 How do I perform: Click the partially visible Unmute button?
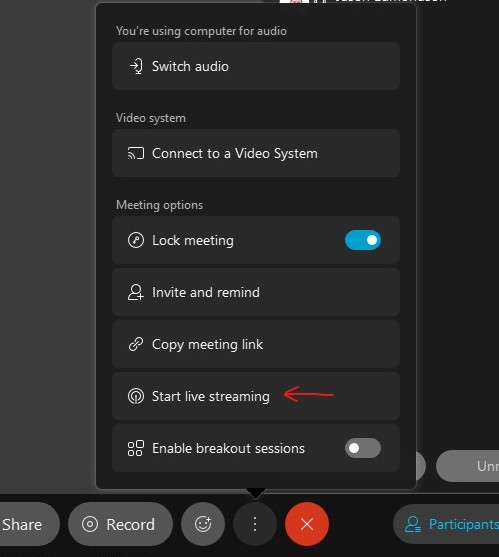(468, 466)
